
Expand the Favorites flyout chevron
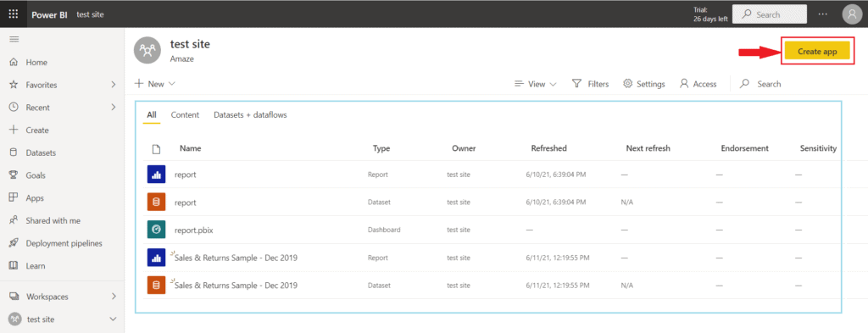114,85
